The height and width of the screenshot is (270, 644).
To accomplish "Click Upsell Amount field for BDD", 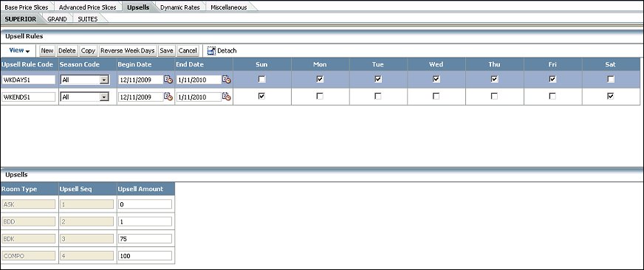I will (145, 221).
